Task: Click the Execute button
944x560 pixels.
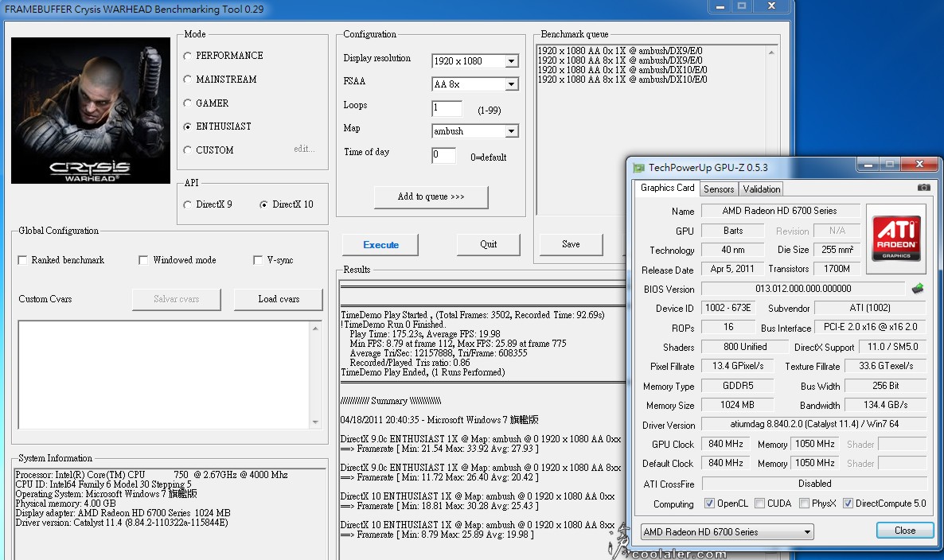Action: pyautogui.click(x=380, y=245)
